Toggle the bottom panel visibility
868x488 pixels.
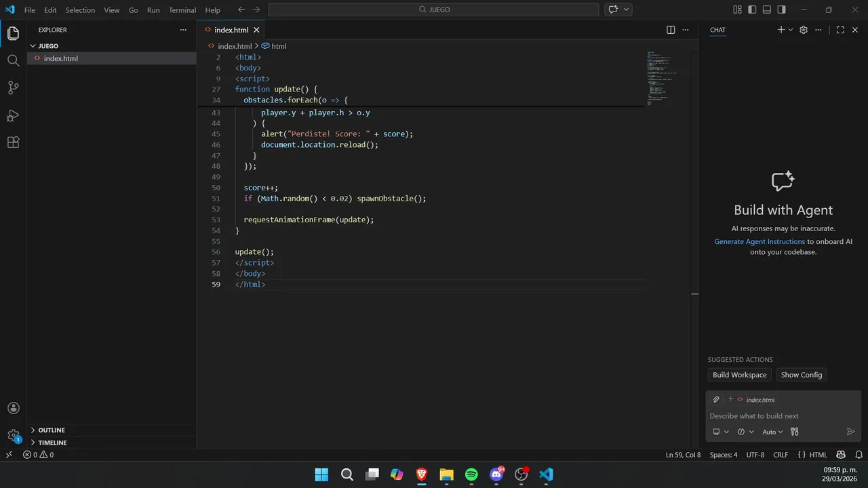point(767,9)
